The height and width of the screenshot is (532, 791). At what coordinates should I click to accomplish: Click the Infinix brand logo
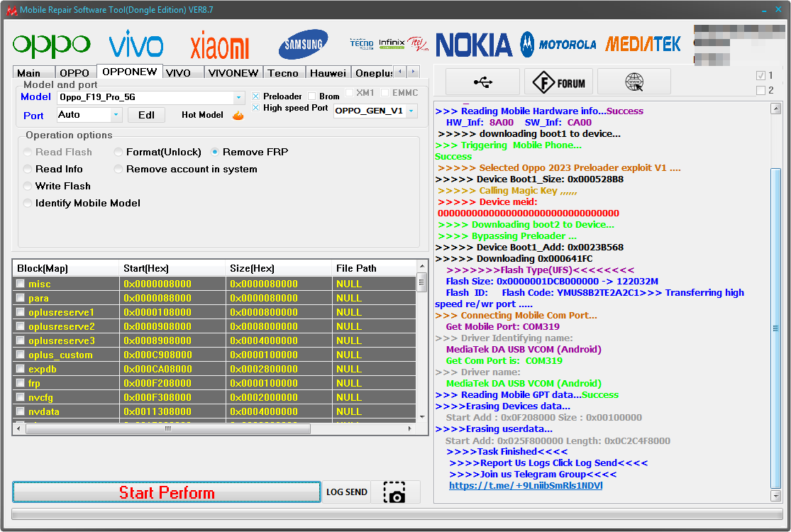392,43
